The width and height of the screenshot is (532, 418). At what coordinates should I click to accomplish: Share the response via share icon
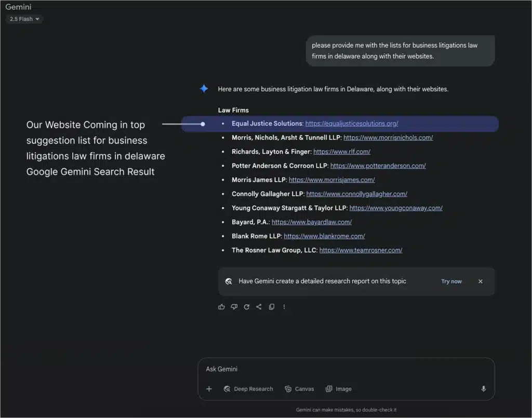(259, 307)
